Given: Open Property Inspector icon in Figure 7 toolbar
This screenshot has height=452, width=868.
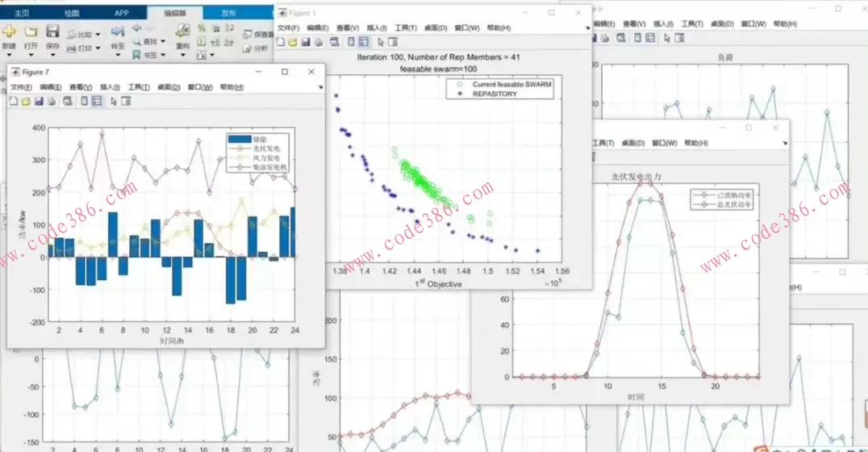Looking at the screenshot, I should click(x=126, y=102).
